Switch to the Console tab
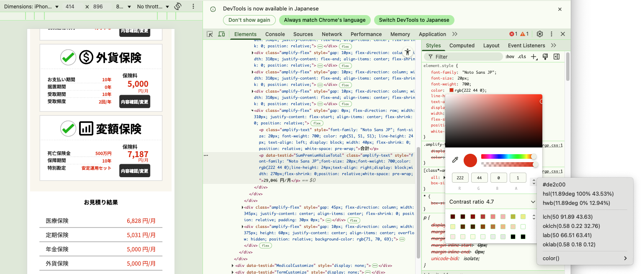 [x=275, y=34]
